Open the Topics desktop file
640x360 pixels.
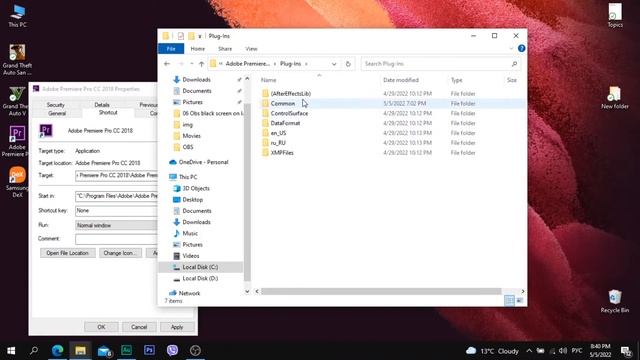click(615, 16)
